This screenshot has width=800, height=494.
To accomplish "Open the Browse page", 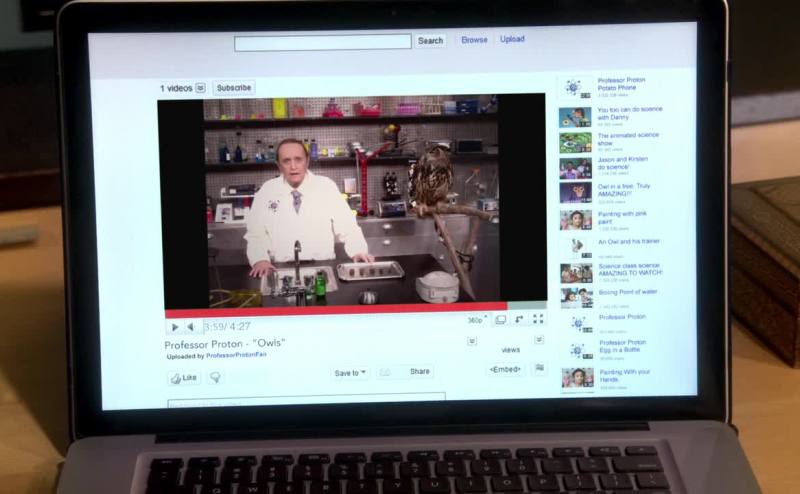I will point(474,40).
